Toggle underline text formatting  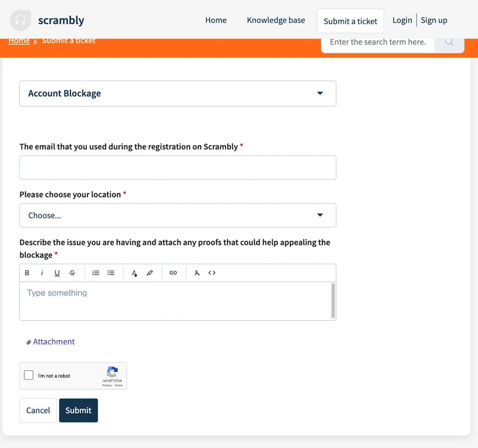[x=57, y=273]
